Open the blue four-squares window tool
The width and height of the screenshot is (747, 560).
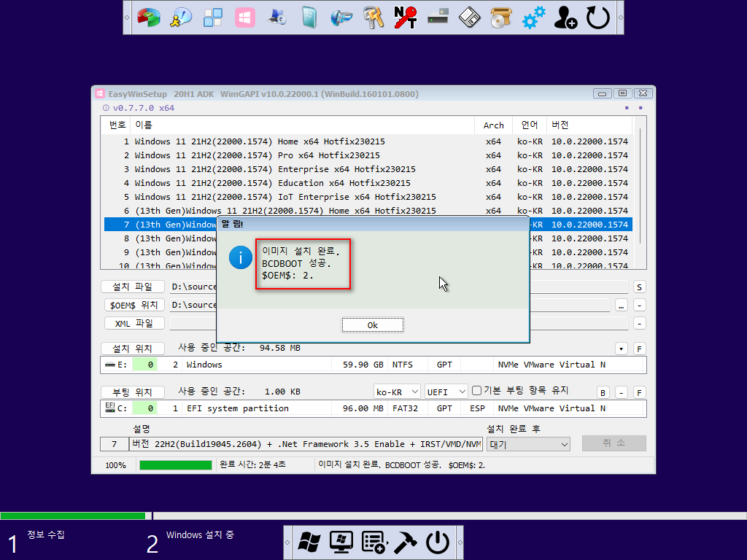(x=213, y=17)
